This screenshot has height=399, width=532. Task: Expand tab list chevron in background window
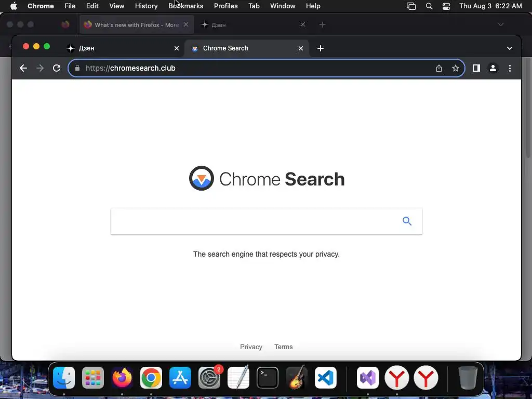pyautogui.click(x=500, y=24)
